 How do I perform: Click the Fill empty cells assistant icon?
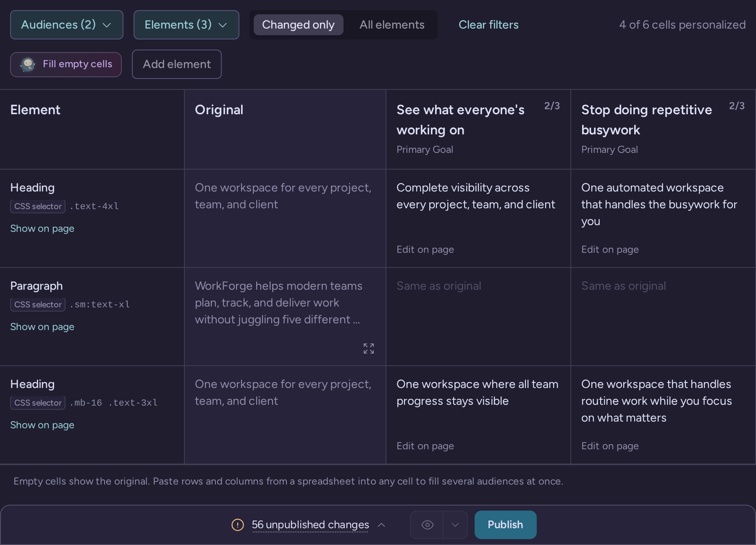(x=28, y=64)
